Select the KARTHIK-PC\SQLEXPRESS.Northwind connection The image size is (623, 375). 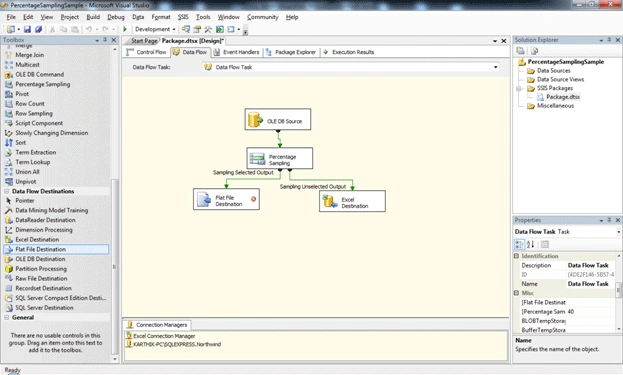click(176, 344)
